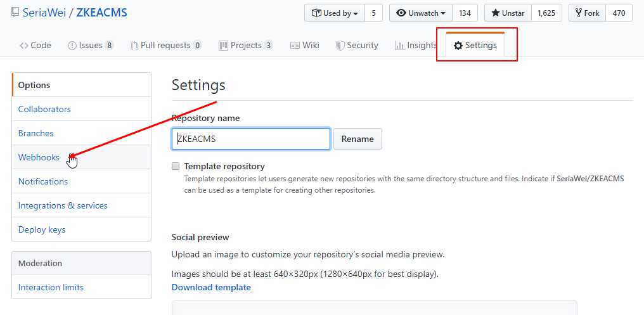Open Notifications settings
Screen dimensions: 644x315
coord(81,181)
